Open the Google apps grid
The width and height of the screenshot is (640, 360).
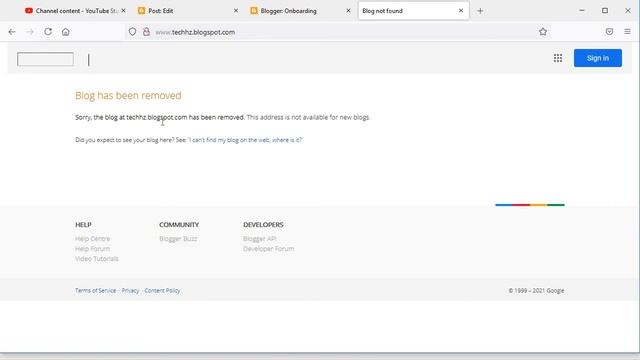pos(558,58)
